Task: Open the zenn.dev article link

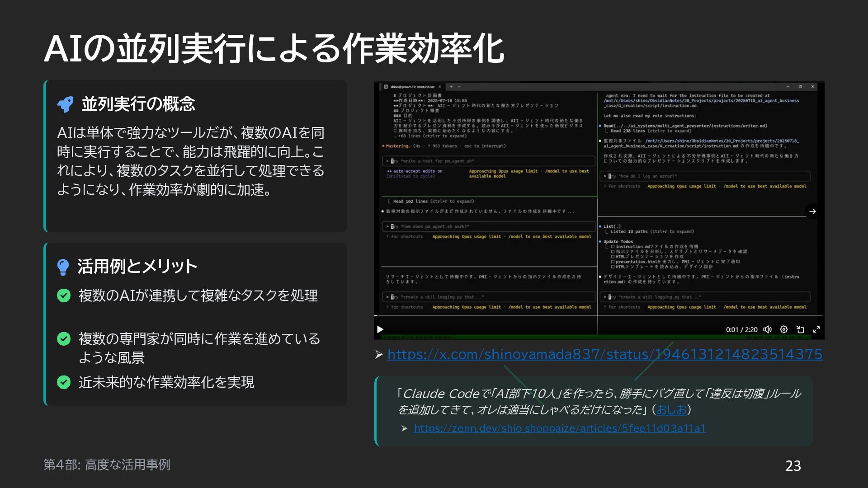Action: [x=559, y=428]
